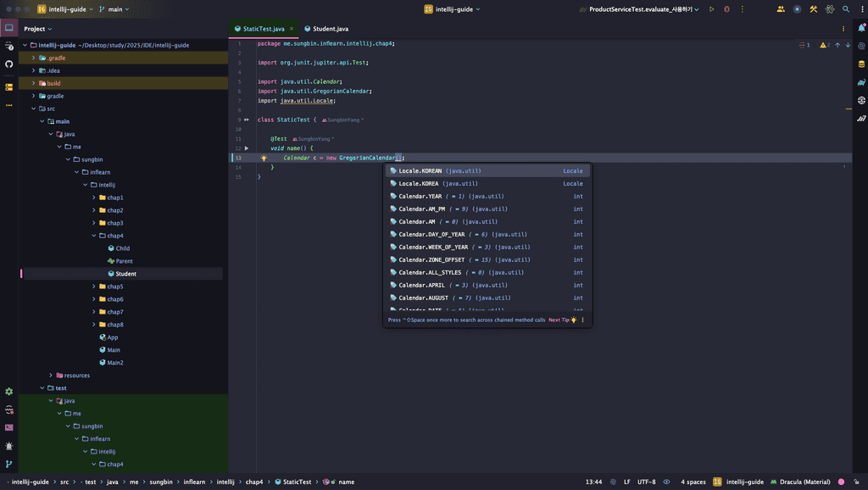Select Locale.KOREAN completion suggestion
This screenshot has height=490, width=868.
tap(487, 171)
